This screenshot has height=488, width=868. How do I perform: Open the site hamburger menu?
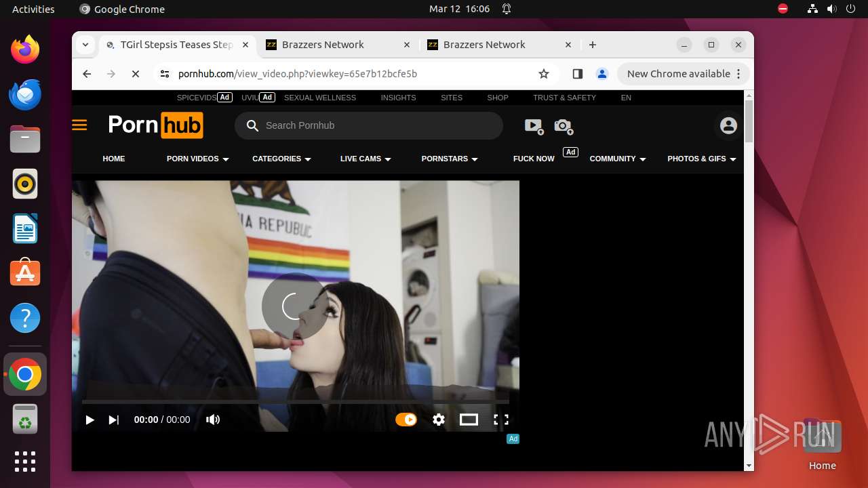(79, 125)
